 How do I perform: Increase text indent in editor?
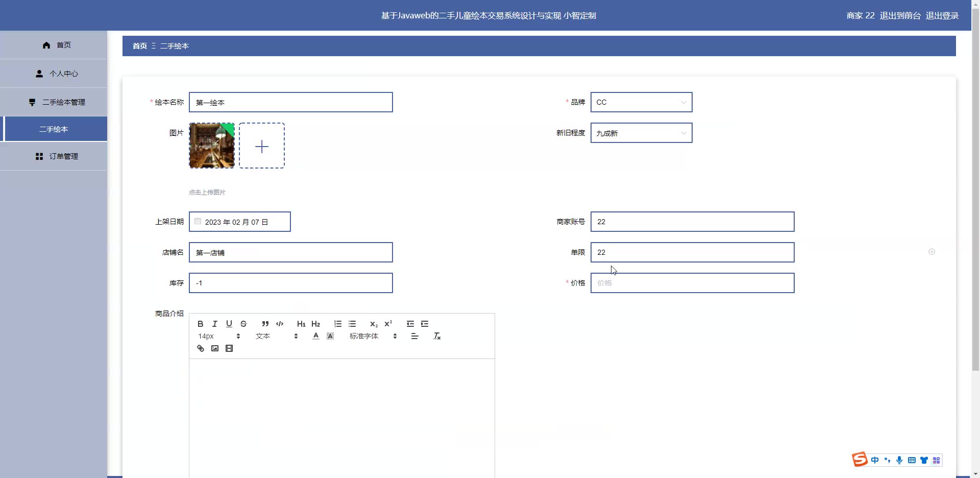tap(425, 324)
